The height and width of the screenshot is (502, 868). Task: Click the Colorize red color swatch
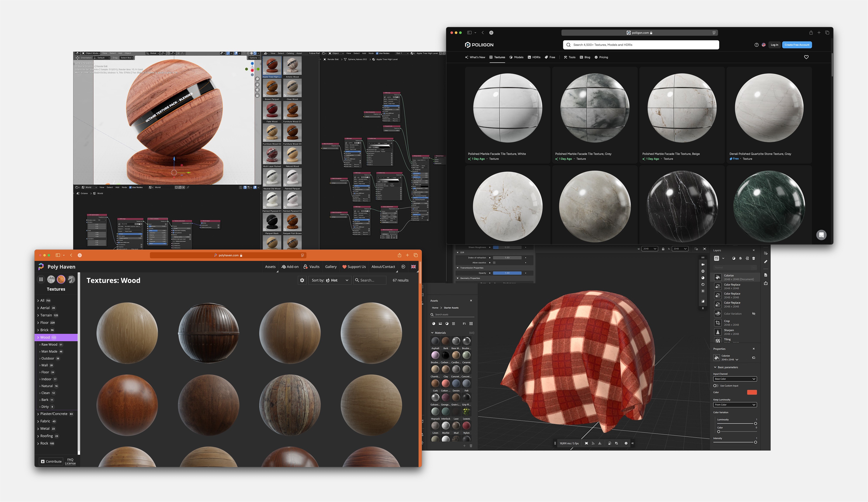click(752, 392)
